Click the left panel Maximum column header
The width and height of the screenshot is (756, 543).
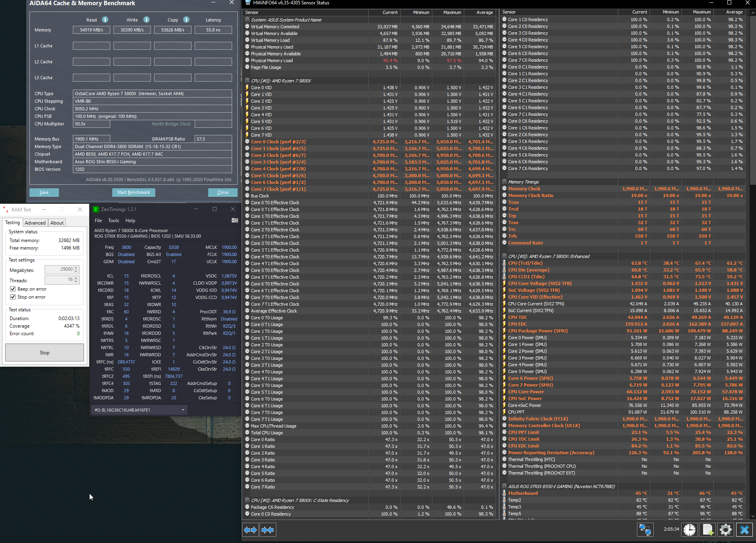click(x=447, y=12)
